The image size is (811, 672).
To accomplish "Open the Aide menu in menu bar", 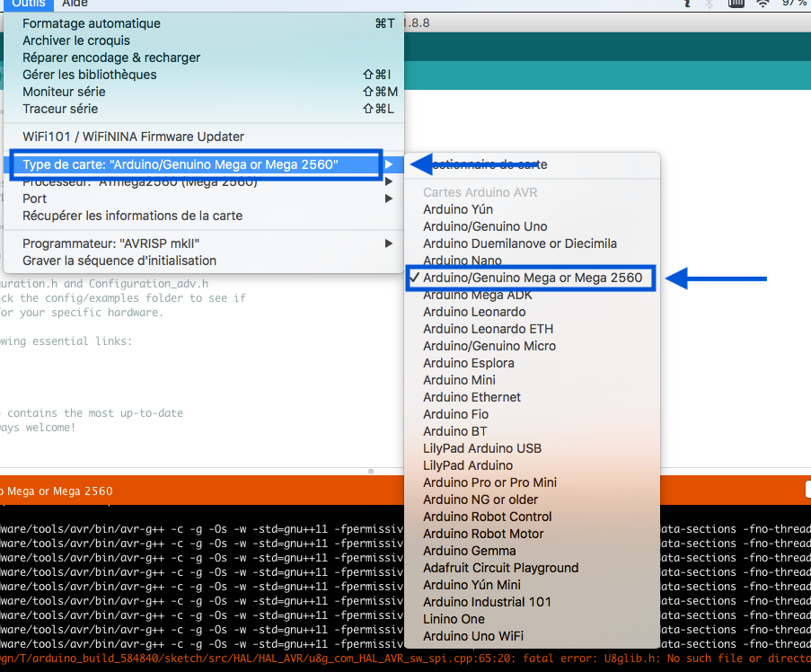I will point(75,4).
